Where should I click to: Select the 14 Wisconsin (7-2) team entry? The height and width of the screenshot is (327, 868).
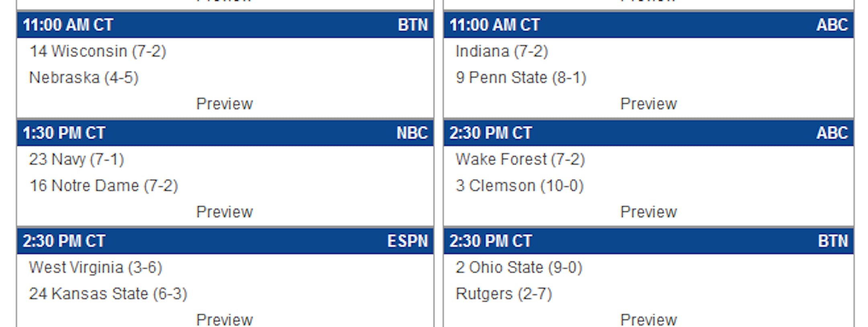tap(98, 51)
